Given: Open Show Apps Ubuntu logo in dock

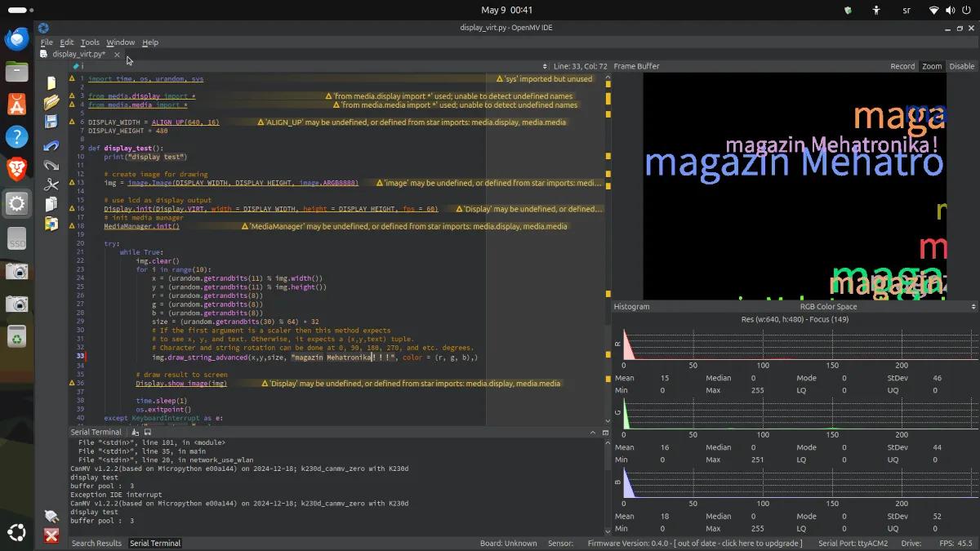Looking at the screenshot, I should [17, 531].
